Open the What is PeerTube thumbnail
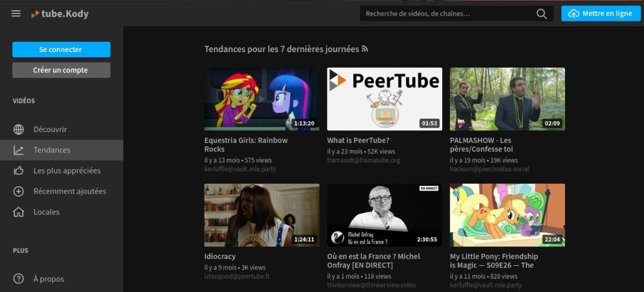Image resolution: width=644 pixels, height=292 pixels. point(385,99)
